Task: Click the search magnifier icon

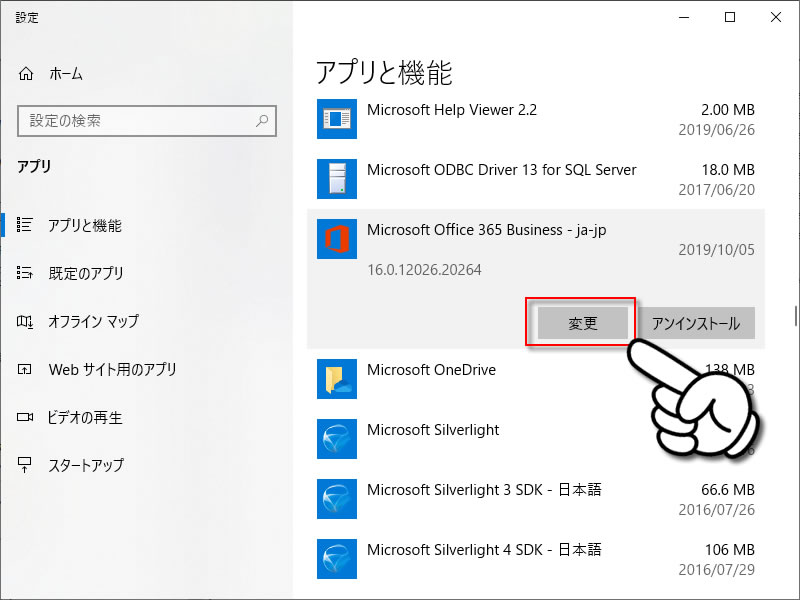Action: (262, 121)
